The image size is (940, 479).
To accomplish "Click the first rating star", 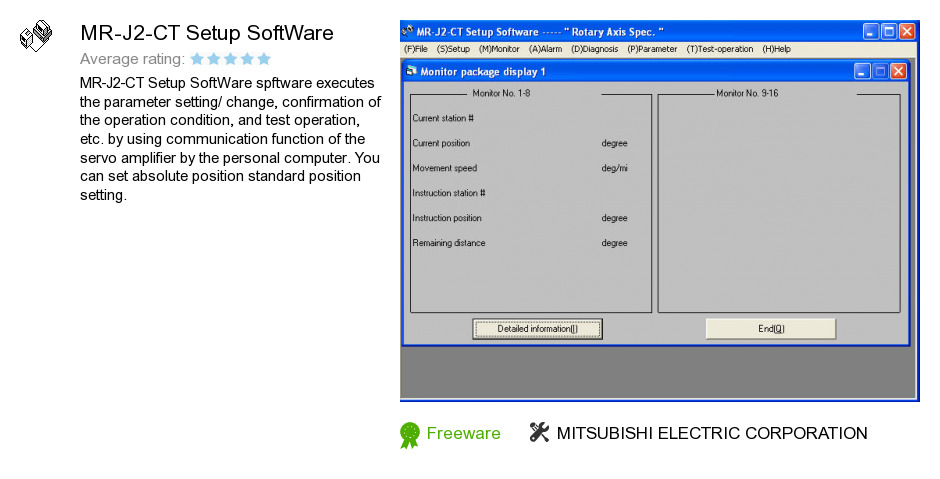I will coord(197,59).
